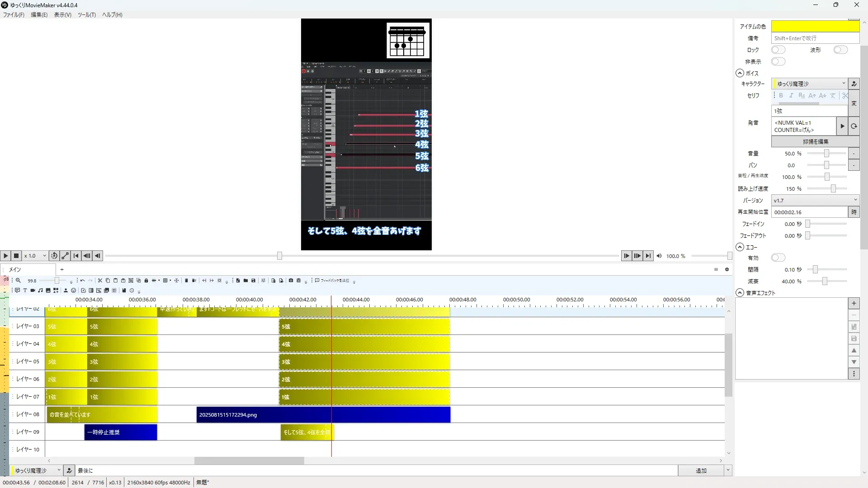Viewport: 868px width, 488px height.
Task: Add a text item with the T icon
Action: (25, 291)
